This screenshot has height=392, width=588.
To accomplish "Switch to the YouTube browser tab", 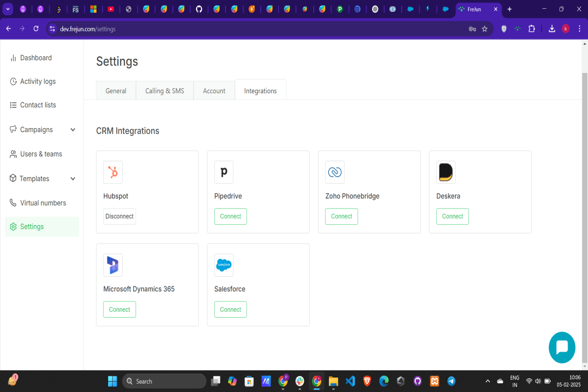I will 111,9.
